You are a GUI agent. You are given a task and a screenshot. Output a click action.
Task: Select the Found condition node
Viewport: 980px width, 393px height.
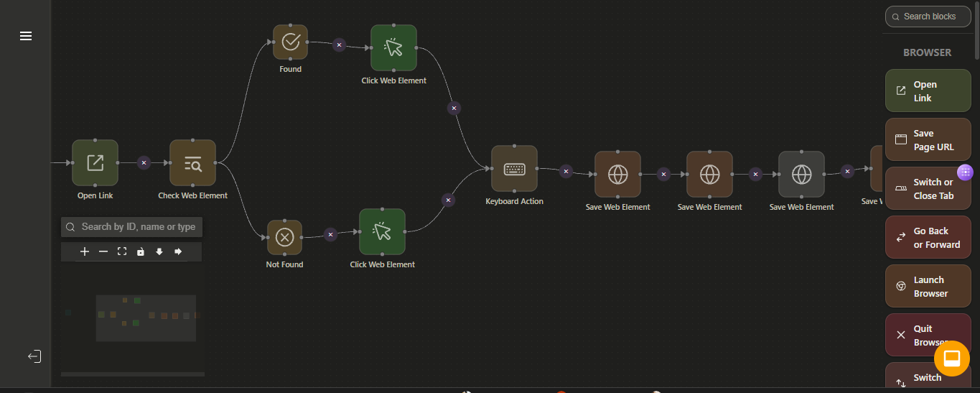tap(290, 42)
